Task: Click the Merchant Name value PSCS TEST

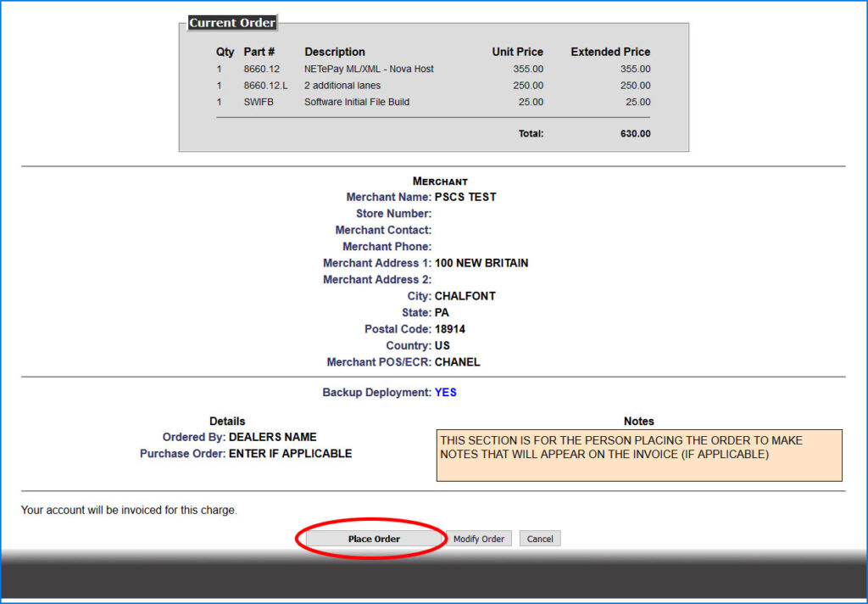Action: tap(465, 198)
